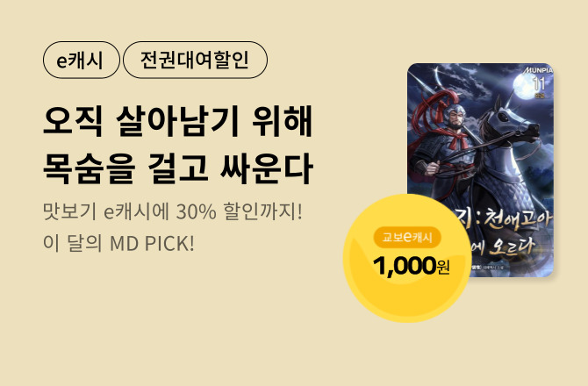The image size is (588, 386).
Task: Click the headline line 목숨을 걸고 싸운다
Action: tap(178, 168)
